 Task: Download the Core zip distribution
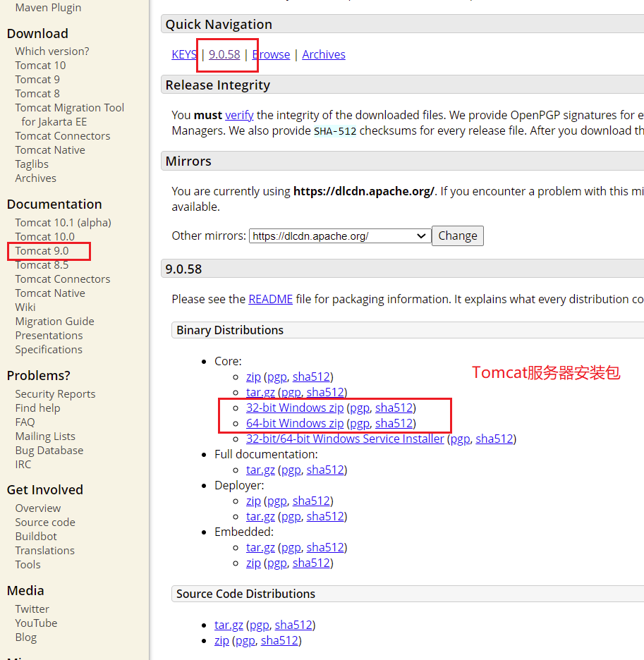pyautogui.click(x=253, y=377)
